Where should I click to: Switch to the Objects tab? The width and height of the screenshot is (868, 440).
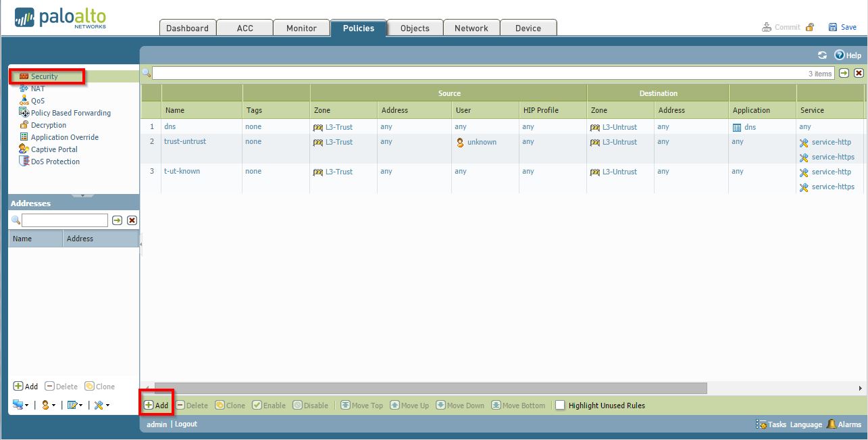point(415,28)
